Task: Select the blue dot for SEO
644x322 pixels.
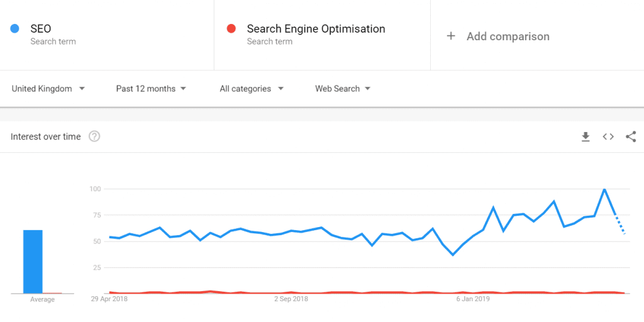Action: click(x=15, y=28)
